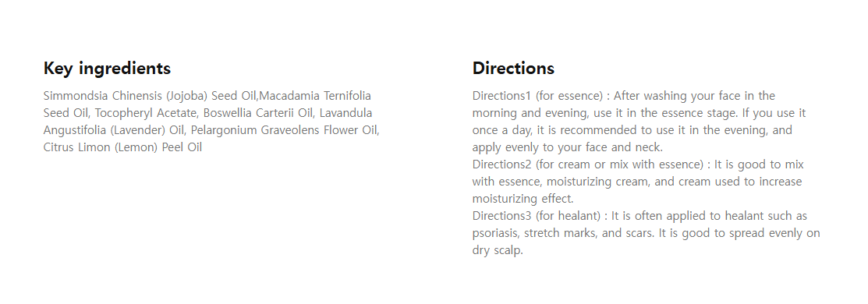This screenshot has width=868, height=304.
Task: Click the text 'apply evenly to your face and neck'
Action: point(565,147)
